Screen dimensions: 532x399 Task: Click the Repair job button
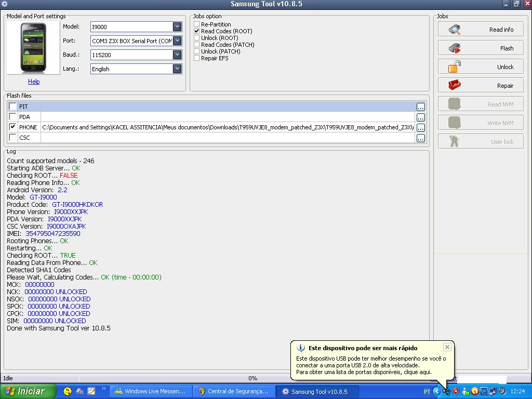click(481, 86)
